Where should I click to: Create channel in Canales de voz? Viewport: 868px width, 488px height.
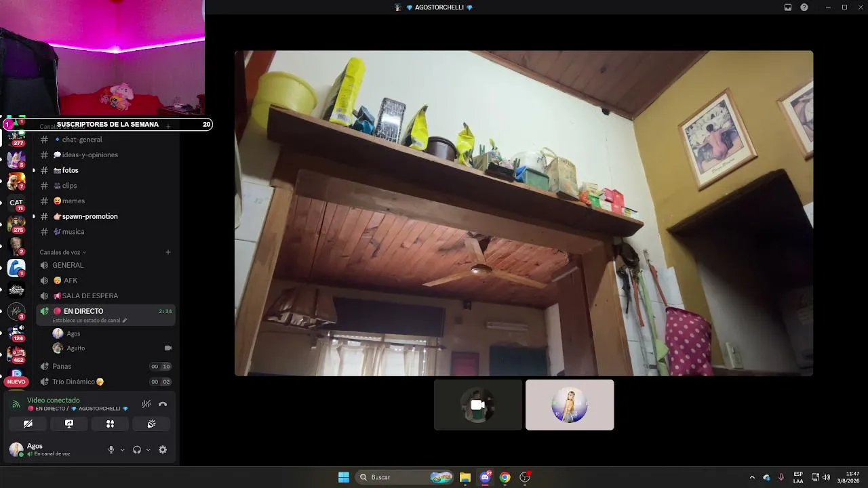click(x=168, y=252)
